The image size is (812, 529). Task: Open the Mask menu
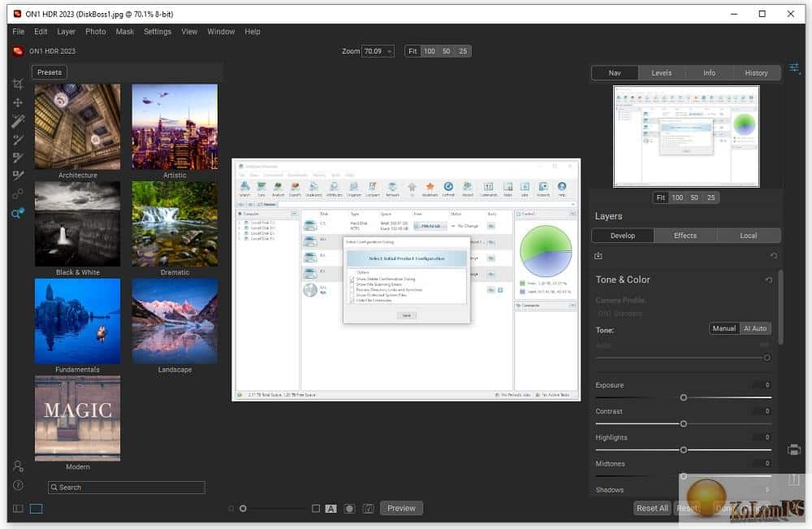point(125,32)
